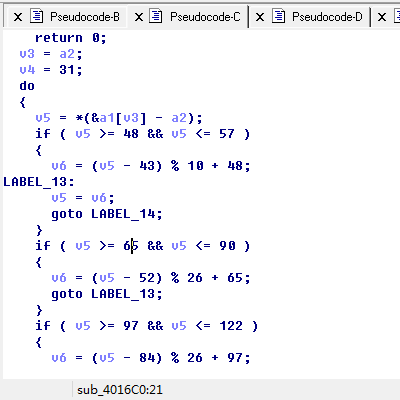
Task: Select the 'do' keyword
Action: coord(27,86)
